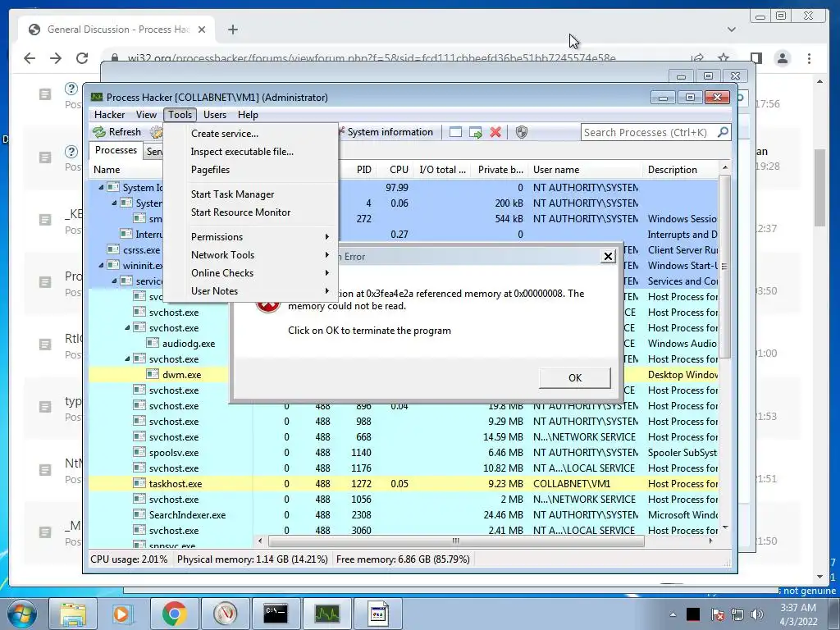Open new Chrome tab

point(232,30)
